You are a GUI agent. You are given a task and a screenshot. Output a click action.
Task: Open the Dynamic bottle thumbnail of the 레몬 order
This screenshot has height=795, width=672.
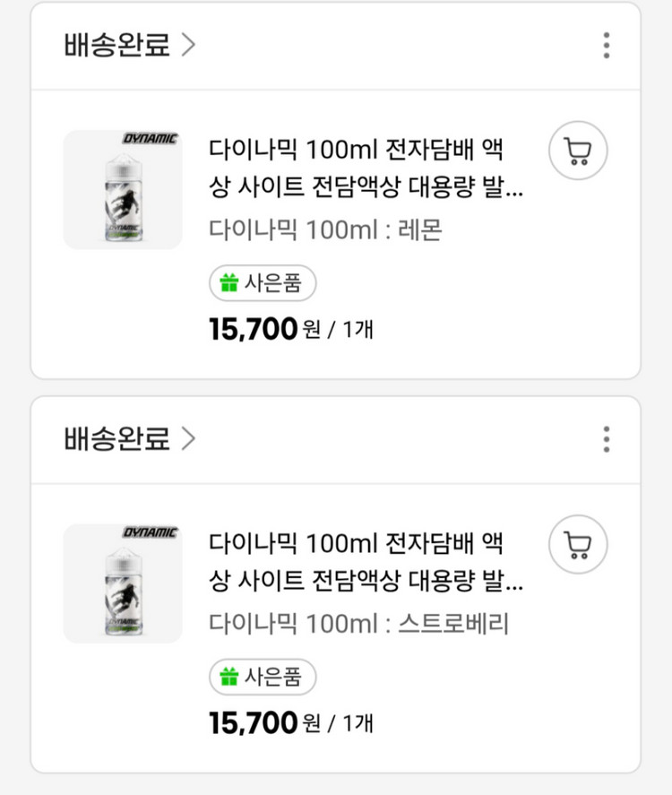click(x=123, y=190)
